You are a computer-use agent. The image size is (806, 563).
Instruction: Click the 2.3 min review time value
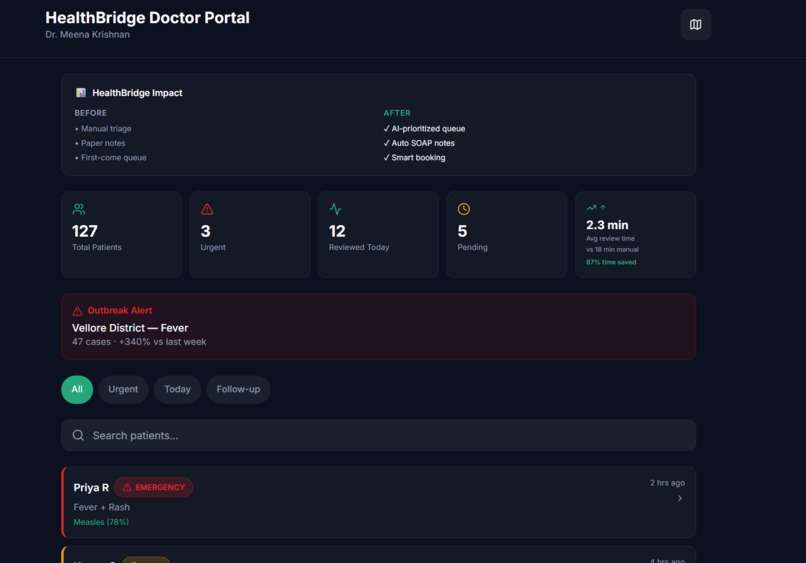607,225
